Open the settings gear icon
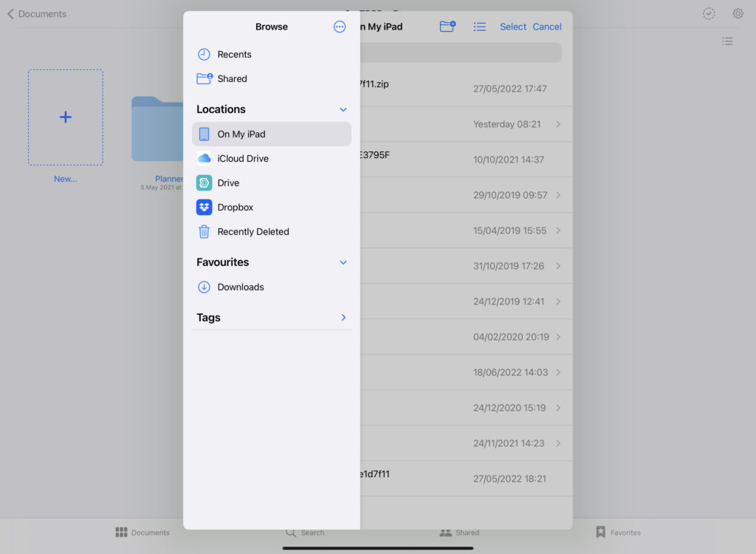 tap(738, 14)
